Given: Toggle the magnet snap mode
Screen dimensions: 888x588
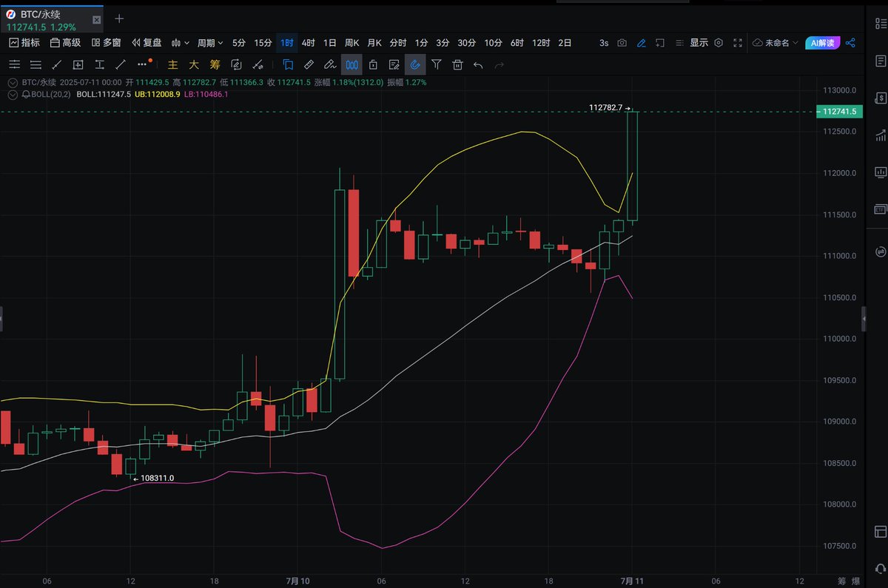Looking at the screenshot, I should click(415, 65).
